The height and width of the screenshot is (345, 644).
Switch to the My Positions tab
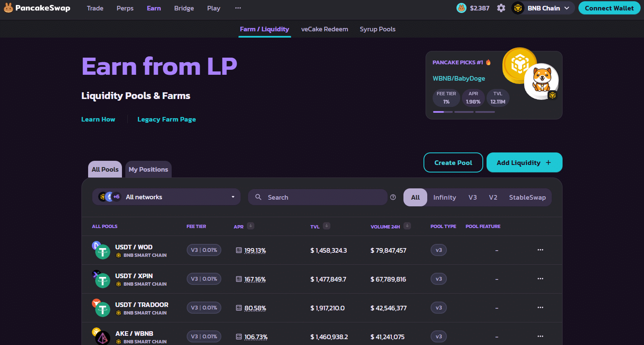pyautogui.click(x=148, y=170)
